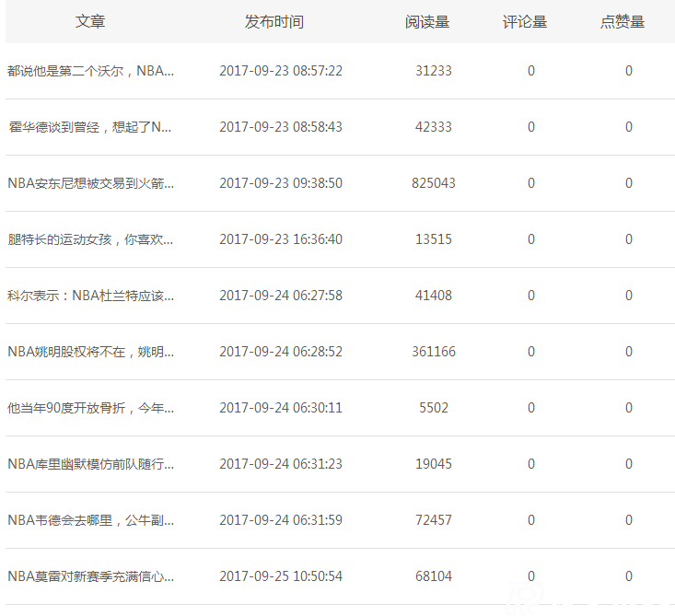
Task: Click the 点赞量 column header
Action: click(623, 21)
